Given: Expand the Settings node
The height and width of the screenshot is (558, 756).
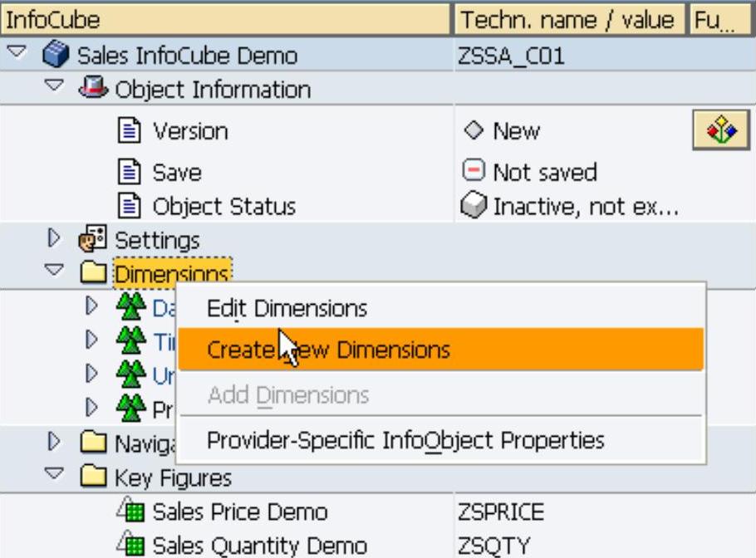Looking at the screenshot, I should click(56, 239).
